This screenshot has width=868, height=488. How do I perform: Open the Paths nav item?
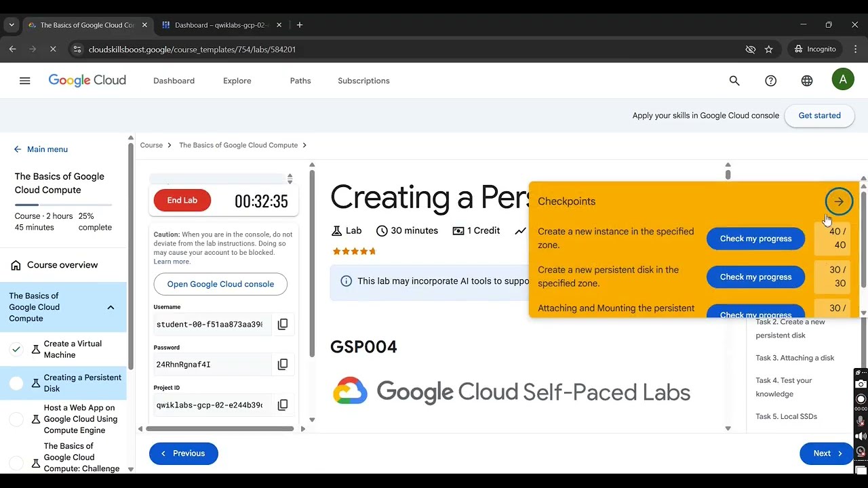[x=300, y=81]
